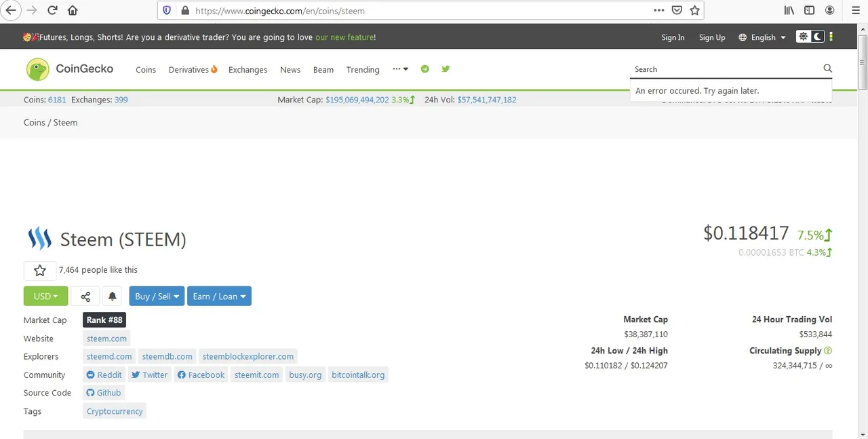Follow the 'our new feature' banner link
Screen dimensions: 868x439
(344, 37)
